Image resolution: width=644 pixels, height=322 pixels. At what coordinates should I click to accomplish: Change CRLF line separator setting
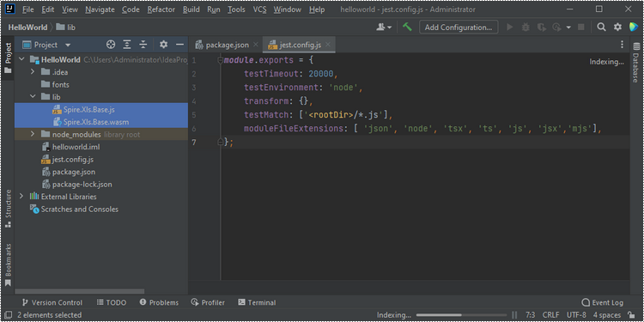pos(550,315)
